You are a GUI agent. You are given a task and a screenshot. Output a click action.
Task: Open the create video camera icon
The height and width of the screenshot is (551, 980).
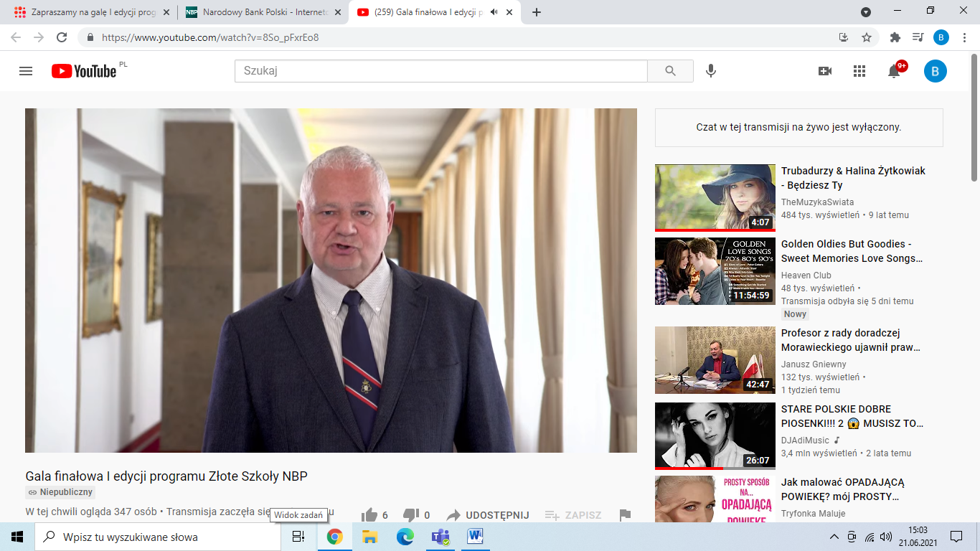click(825, 71)
